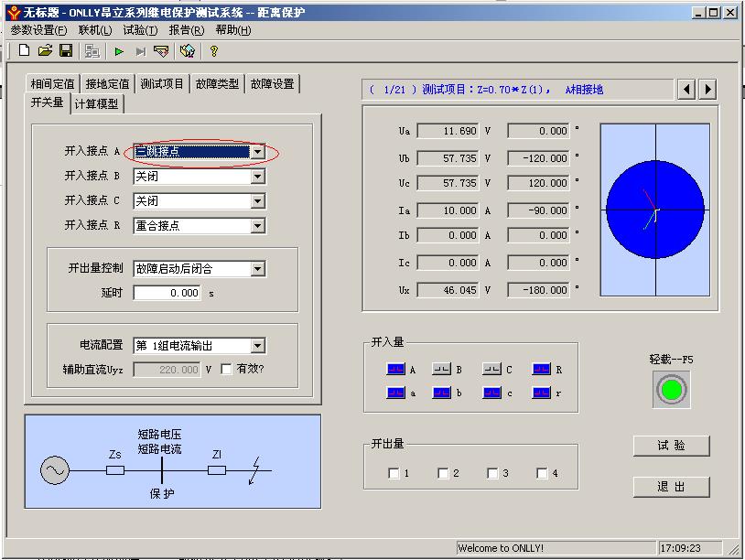Click the 退 出 button
This screenshot has height=560, width=745.
click(x=671, y=487)
